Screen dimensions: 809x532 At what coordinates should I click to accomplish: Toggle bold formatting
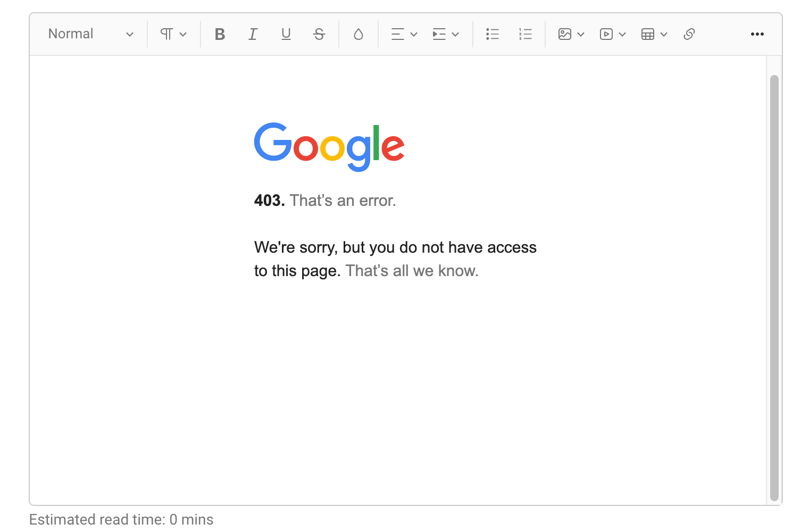[220, 34]
